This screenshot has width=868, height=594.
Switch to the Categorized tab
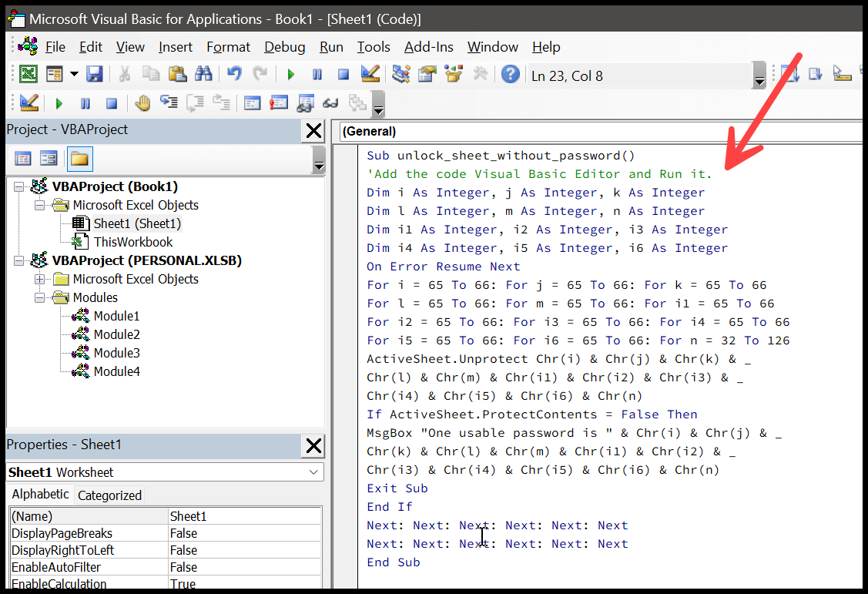point(109,495)
